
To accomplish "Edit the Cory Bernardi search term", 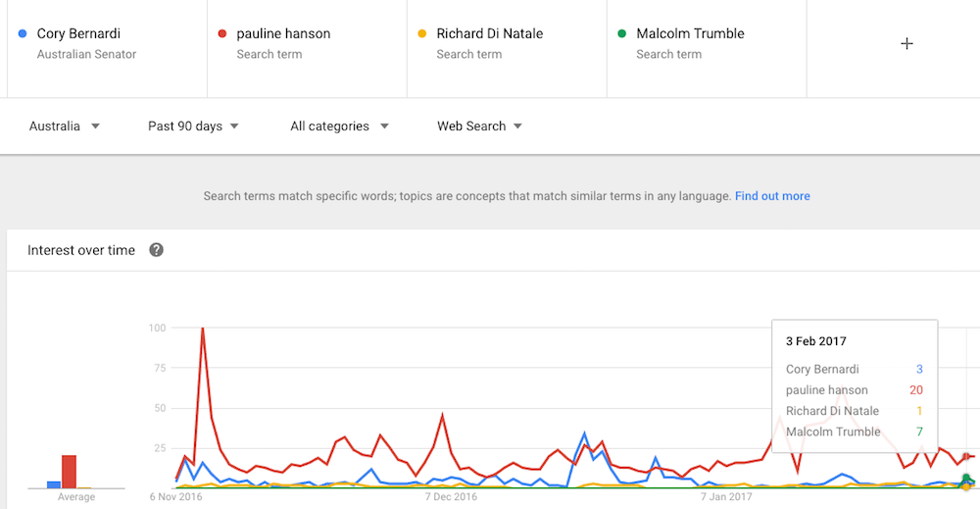I will 107,43.
